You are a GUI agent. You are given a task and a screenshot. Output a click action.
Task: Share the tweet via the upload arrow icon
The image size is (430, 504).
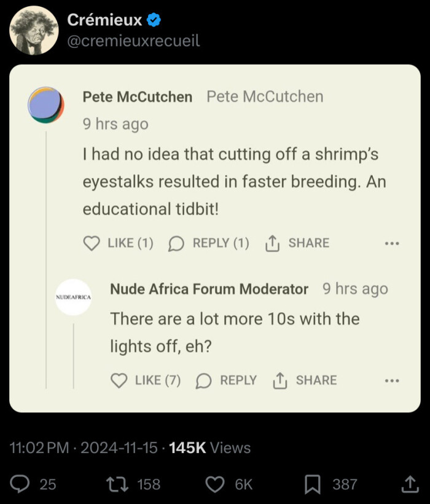coord(409,484)
